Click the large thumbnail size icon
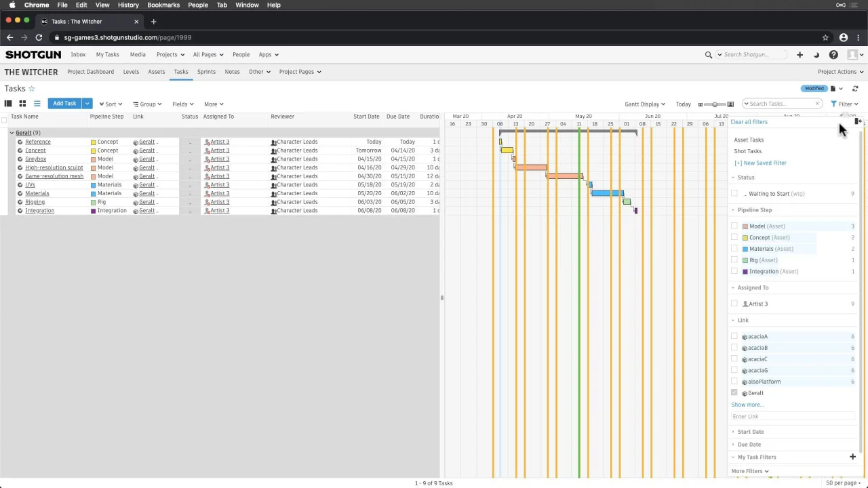The height and width of the screenshot is (488, 868). (730, 104)
